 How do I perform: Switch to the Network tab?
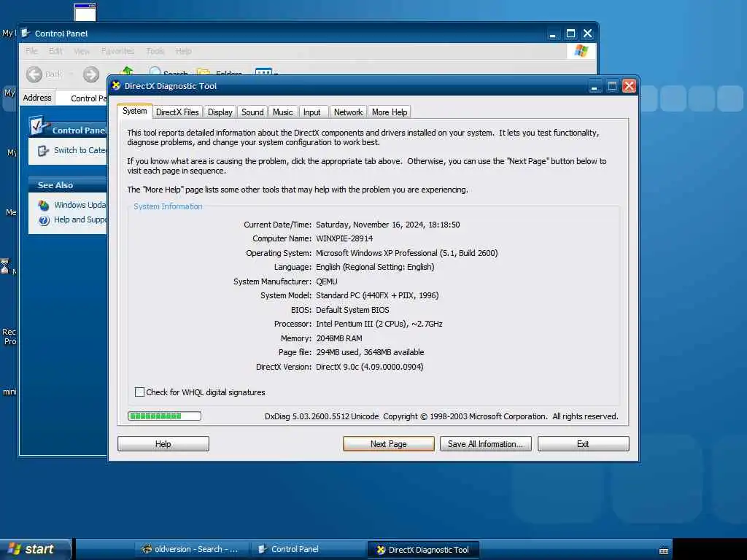tap(348, 112)
